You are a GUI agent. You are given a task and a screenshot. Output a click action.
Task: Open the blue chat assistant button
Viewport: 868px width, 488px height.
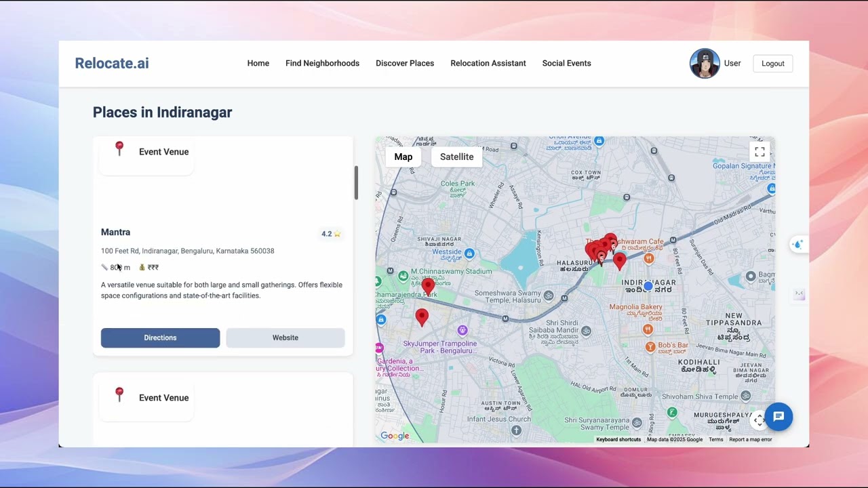point(778,417)
